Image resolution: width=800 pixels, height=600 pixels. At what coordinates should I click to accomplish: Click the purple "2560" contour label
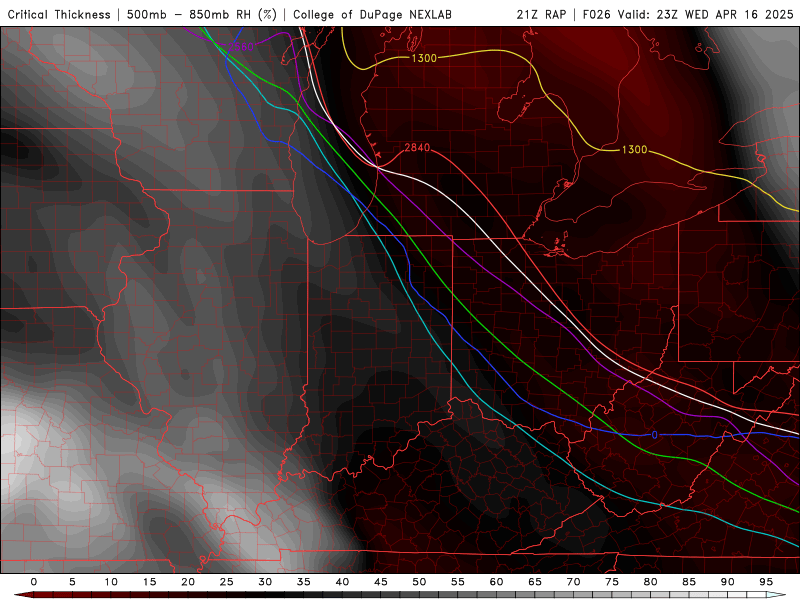pyautogui.click(x=240, y=46)
